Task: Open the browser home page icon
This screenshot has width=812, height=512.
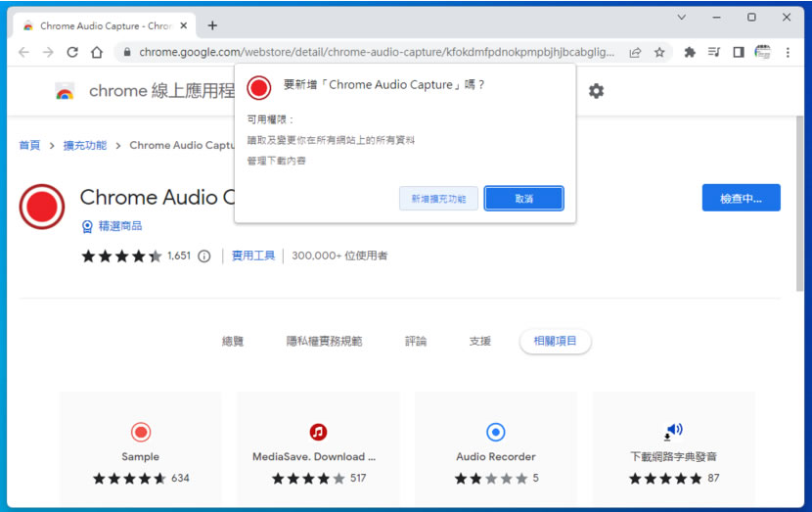Action: click(97, 52)
